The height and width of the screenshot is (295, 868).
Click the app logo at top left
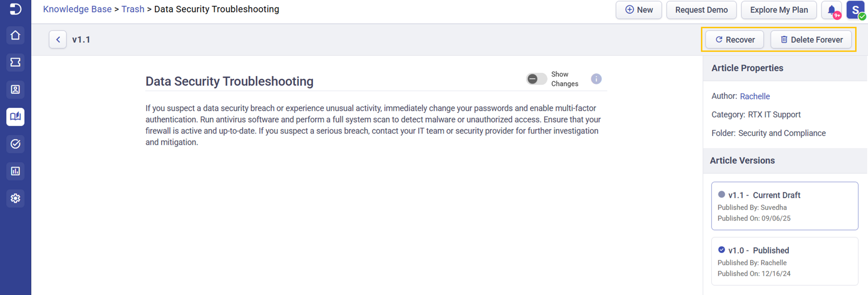click(x=15, y=9)
